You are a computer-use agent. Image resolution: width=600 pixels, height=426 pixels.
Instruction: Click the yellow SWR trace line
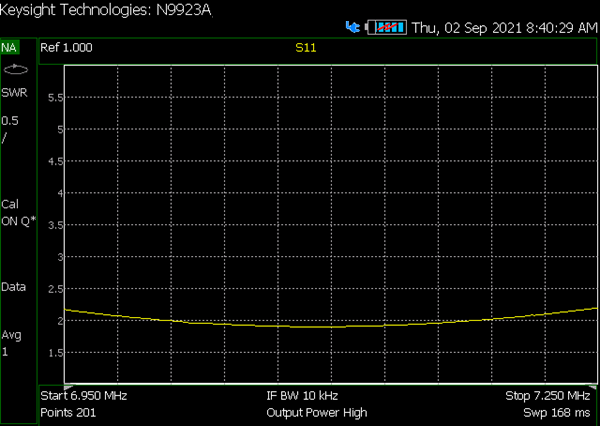331,326
